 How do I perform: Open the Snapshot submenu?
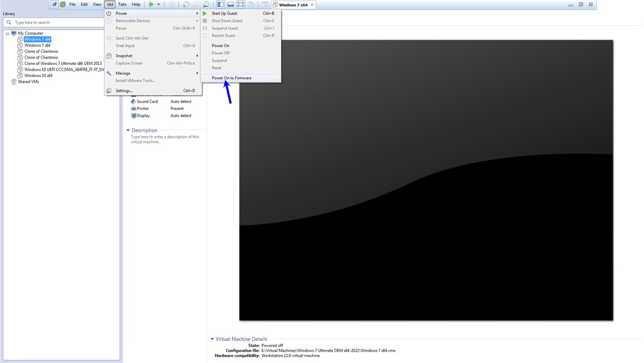[124, 56]
